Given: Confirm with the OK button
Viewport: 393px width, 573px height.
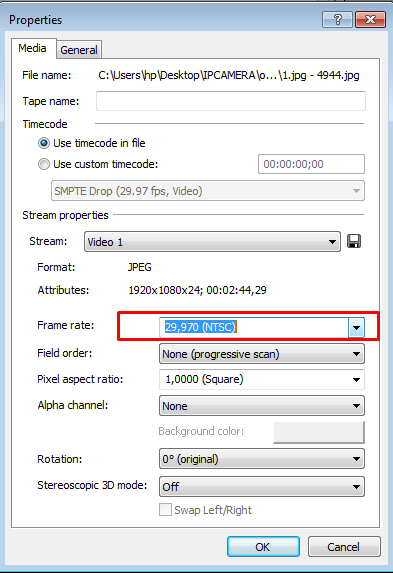Looking at the screenshot, I should [x=263, y=547].
